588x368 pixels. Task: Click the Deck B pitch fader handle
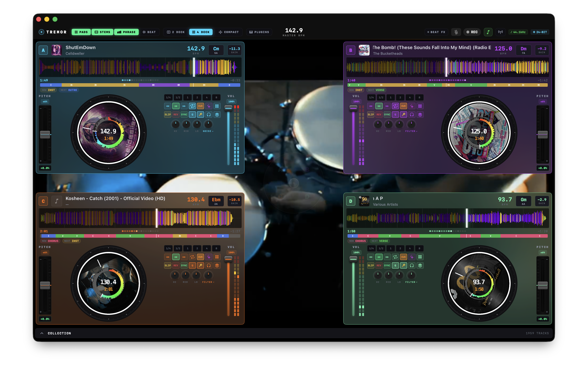click(x=542, y=135)
